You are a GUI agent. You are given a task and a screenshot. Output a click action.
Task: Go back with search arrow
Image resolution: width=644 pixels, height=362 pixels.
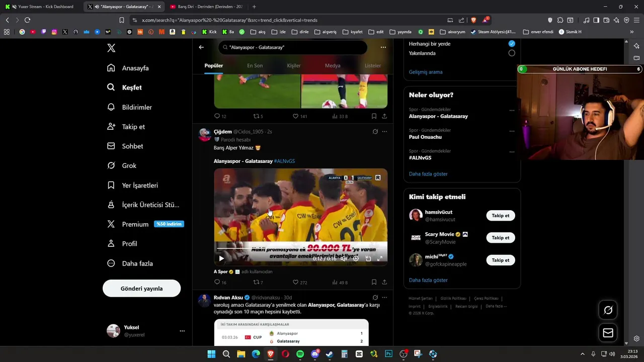(x=201, y=47)
